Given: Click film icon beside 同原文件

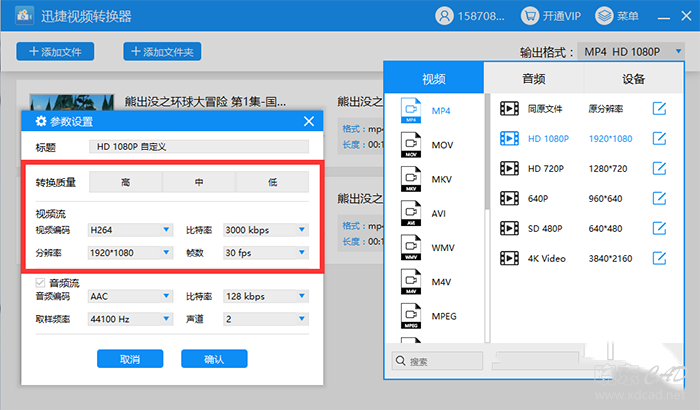Looking at the screenshot, I should coord(509,109).
